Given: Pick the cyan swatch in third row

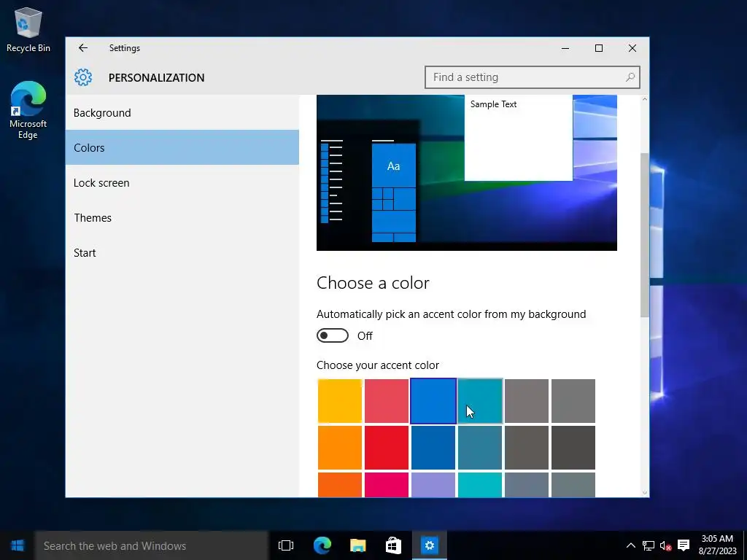Looking at the screenshot, I should (480, 485).
